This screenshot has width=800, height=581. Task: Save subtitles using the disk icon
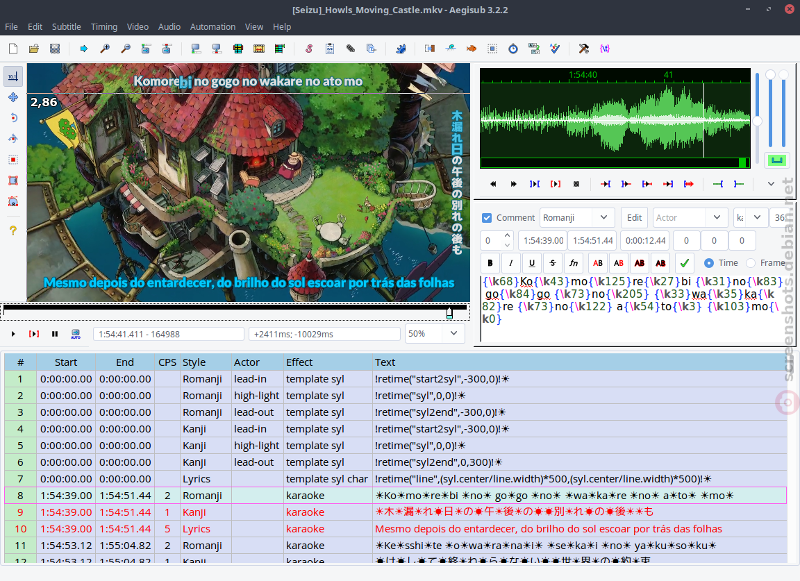coord(55,49)
